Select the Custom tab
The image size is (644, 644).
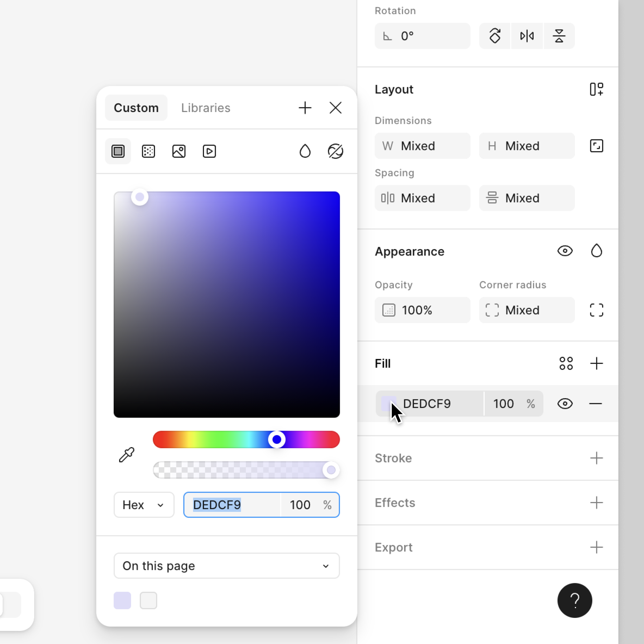click(x=136, y=108)
